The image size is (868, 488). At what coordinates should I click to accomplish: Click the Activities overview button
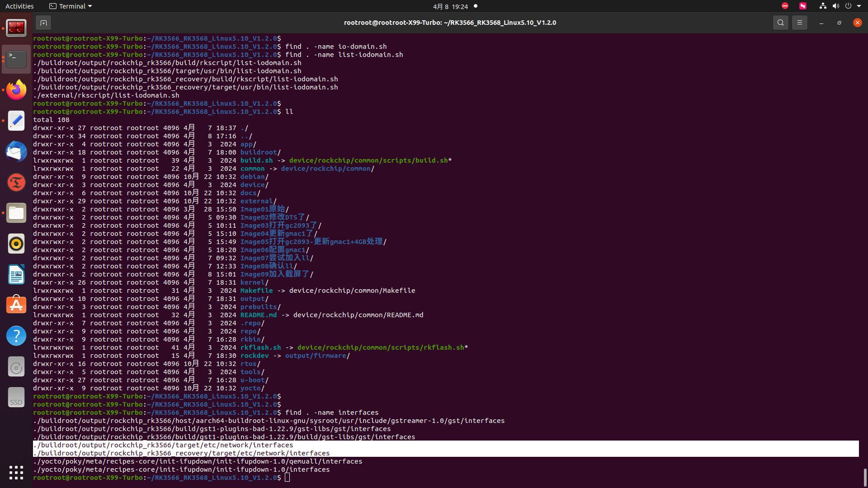click(x=19, y=6)
